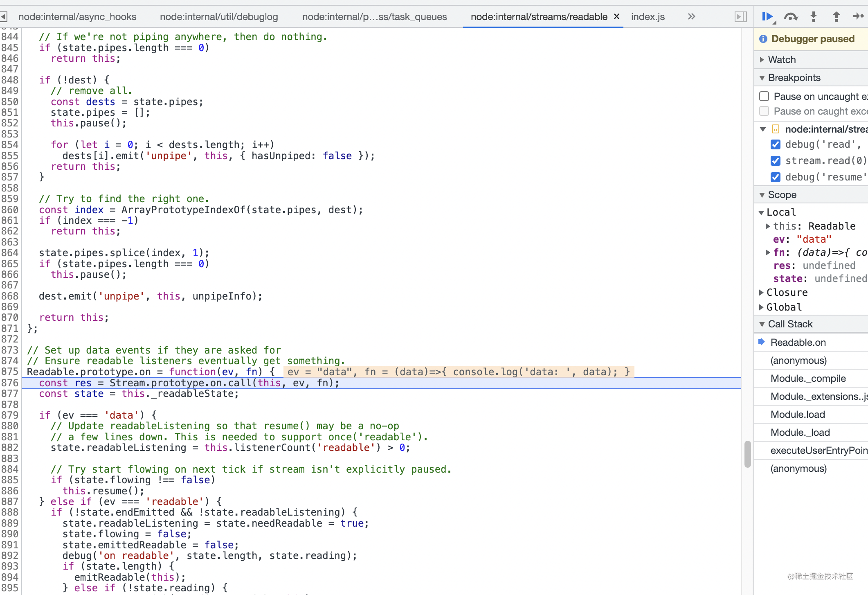Click the res: undefined scope variable

[x=814, y=266]
